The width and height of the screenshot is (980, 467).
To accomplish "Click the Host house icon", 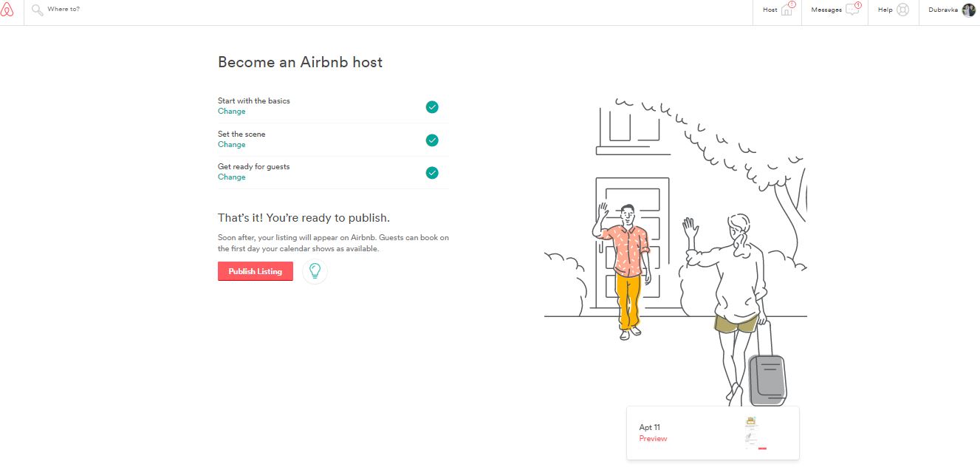I will 787,10.
